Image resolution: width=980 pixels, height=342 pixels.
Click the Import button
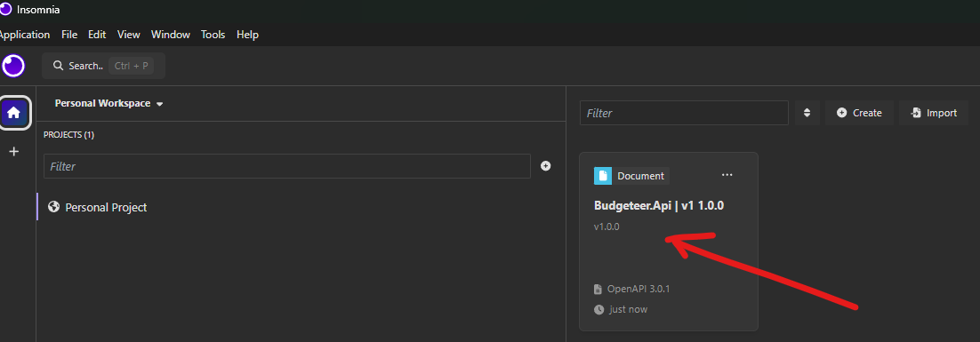coord(934,113)
